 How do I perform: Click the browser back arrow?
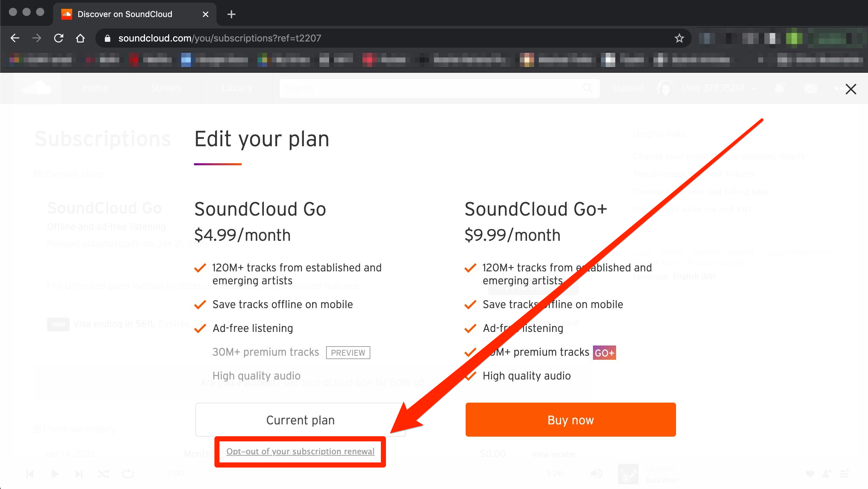15,38
